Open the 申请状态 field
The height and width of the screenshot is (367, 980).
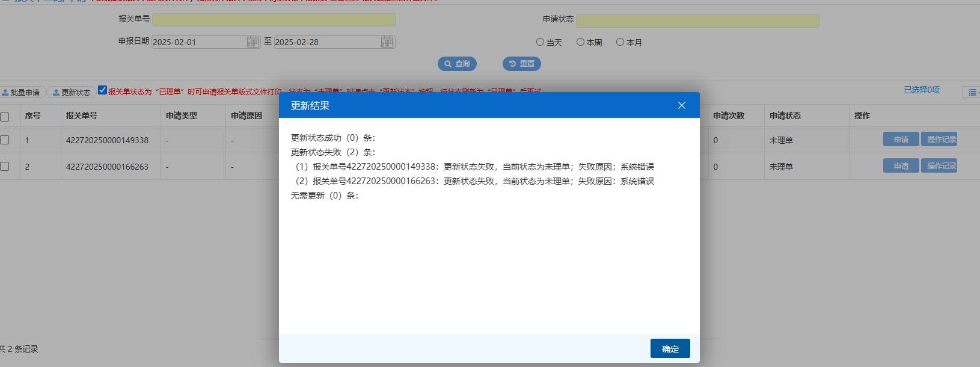point(697,21)
